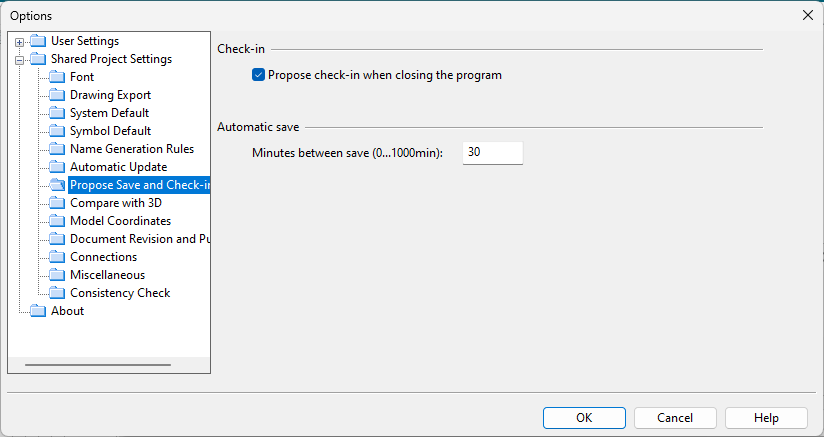Select Compare with 3D settings
This screenshot has width=824, height=437.
coord(115,203)
